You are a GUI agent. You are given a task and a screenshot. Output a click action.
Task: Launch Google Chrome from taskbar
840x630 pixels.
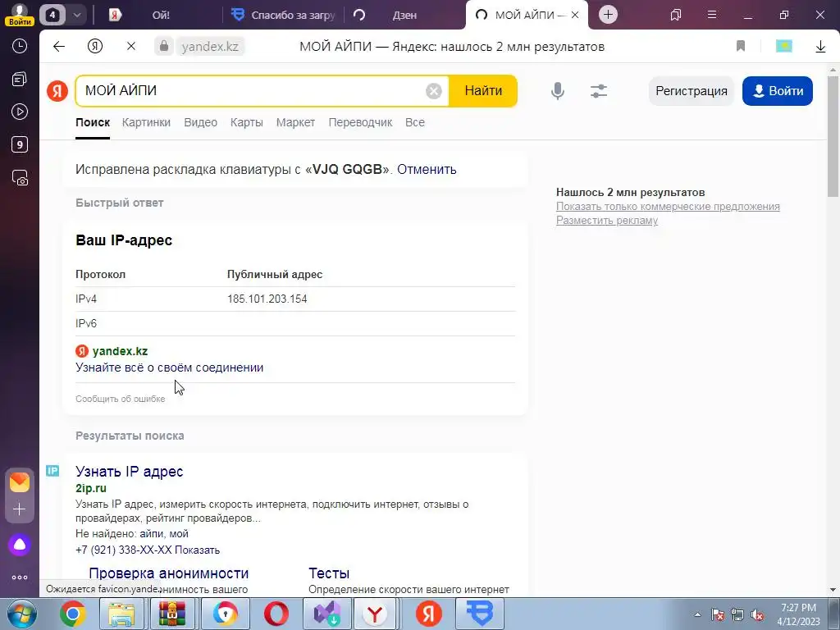(73, 614)
